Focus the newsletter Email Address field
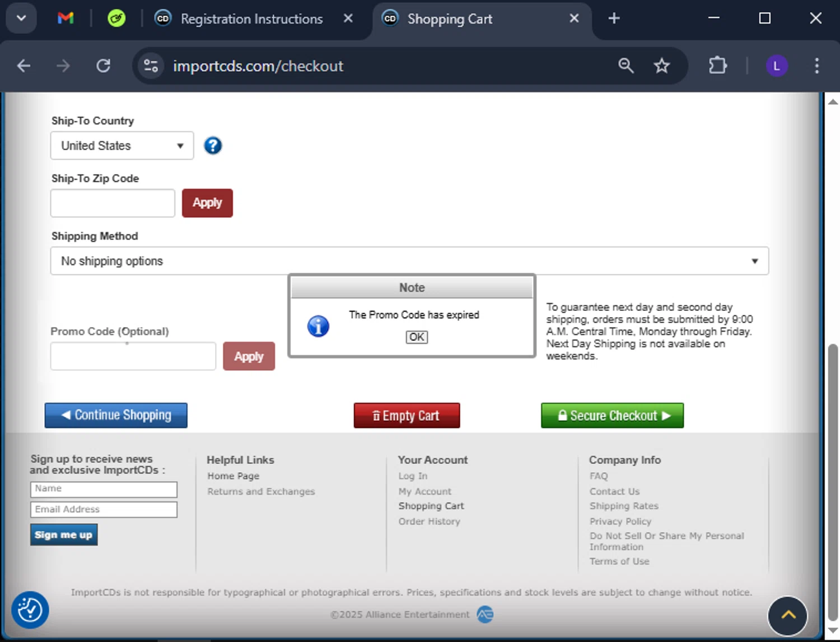This screenshot has height=642, width=840. (104, 510)
